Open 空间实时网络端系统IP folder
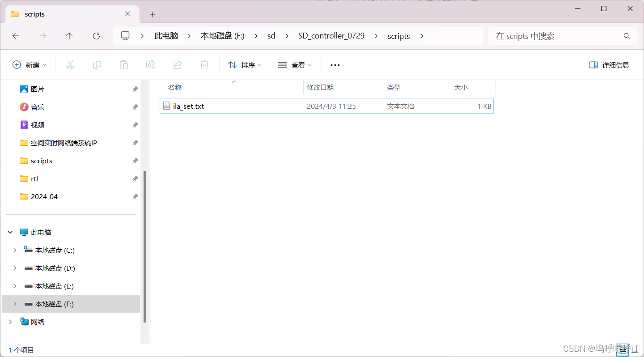This screenshot has height=357, width=644. 64,143
